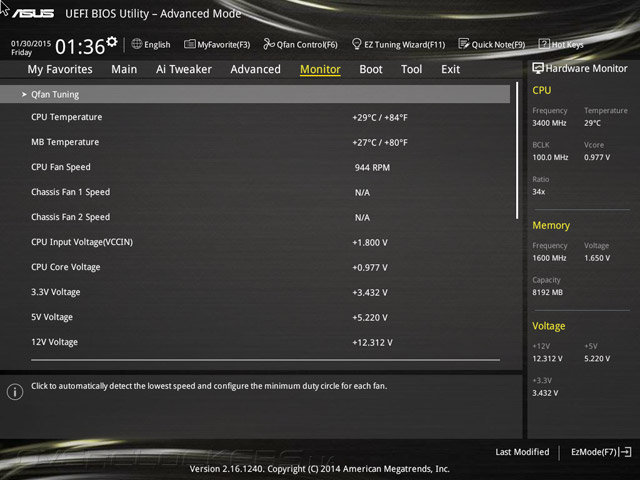Viewport: 640px width, 480px height.
Task: Click the ASUS logo
Action: click(33, 13)
